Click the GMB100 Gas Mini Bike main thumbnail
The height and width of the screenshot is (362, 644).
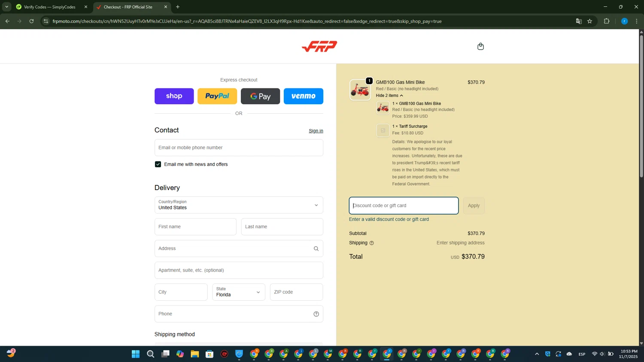pos(360,90)
